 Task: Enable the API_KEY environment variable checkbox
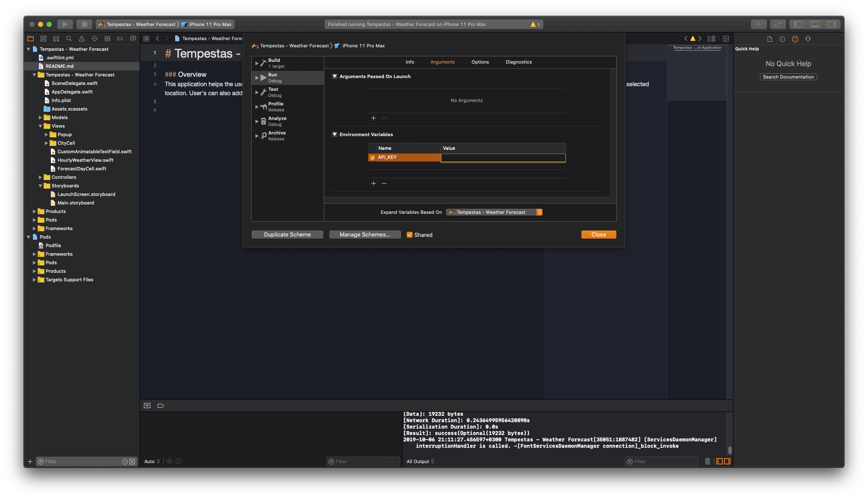coord(371,157)
